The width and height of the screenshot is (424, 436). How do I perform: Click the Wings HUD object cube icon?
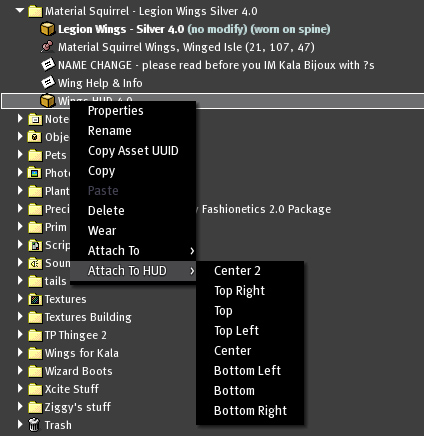[x=48, y=101]
